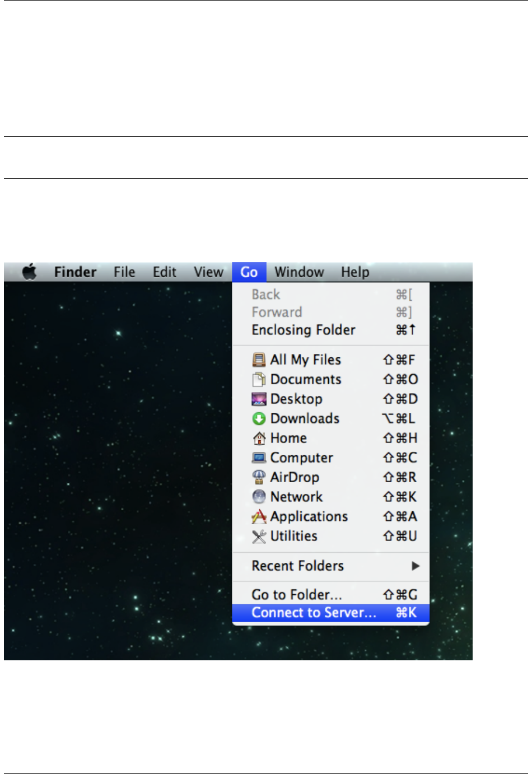Select the Applications label

point(309,517)
